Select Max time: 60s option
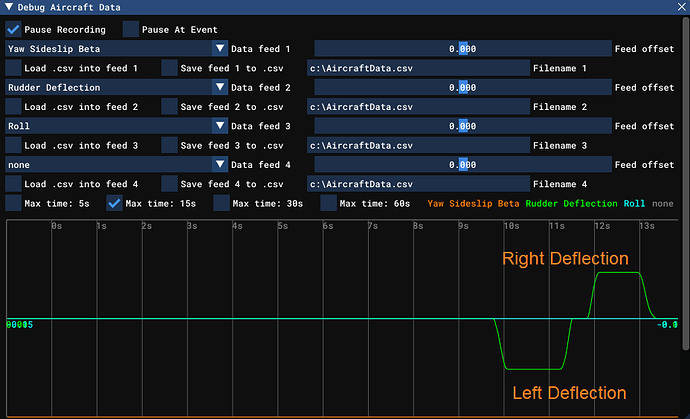690x419 pixels. [x=329, y=204]
